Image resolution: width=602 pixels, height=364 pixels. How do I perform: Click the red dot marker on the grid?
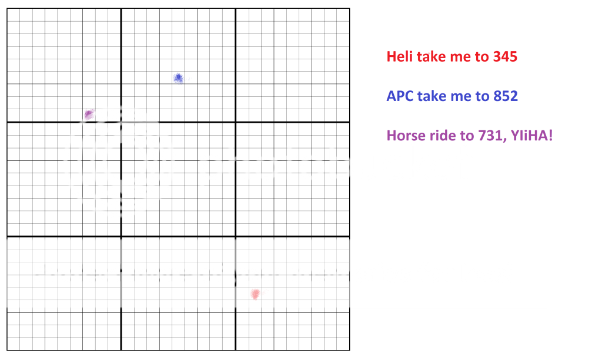[255, 294]
